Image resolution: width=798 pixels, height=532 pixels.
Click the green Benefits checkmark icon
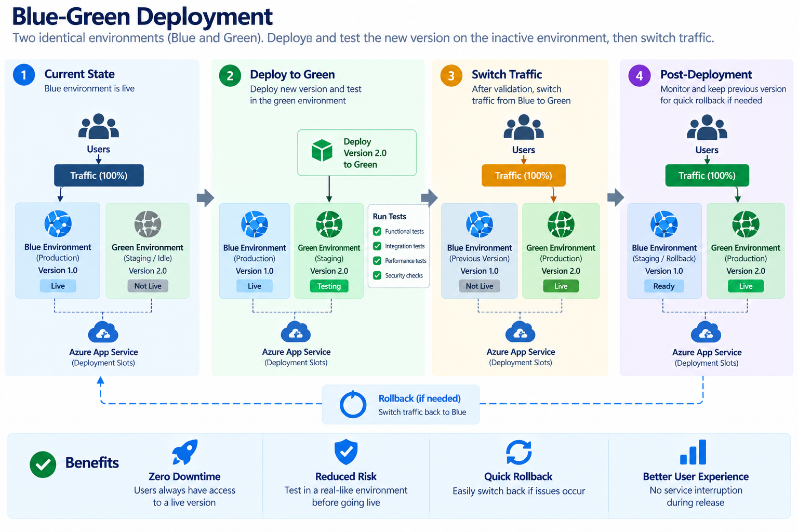coord(43,464)
